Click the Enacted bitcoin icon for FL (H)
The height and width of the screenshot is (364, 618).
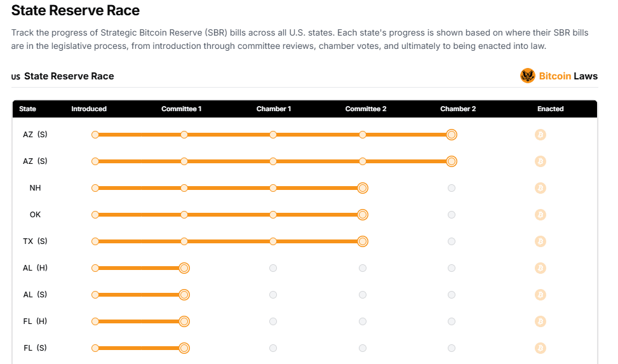541,321
